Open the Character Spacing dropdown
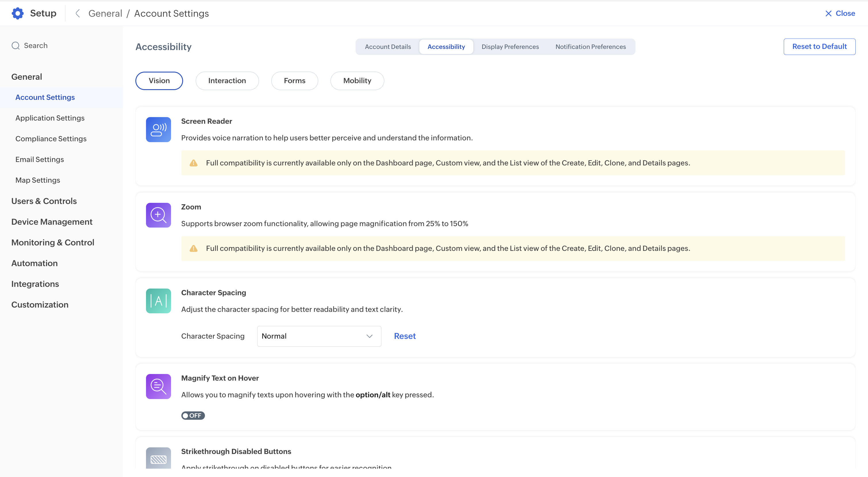Viewport: 868px width, 477px height. 319,336
